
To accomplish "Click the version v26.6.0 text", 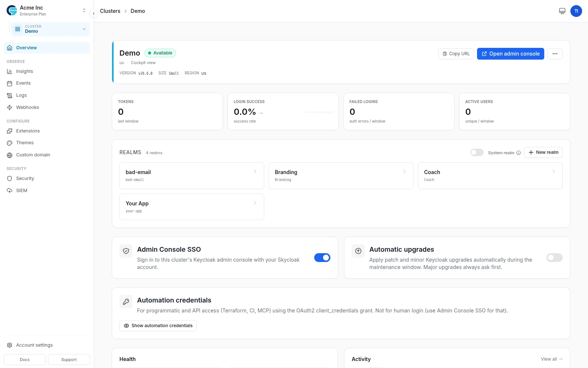I will [146, 73].
